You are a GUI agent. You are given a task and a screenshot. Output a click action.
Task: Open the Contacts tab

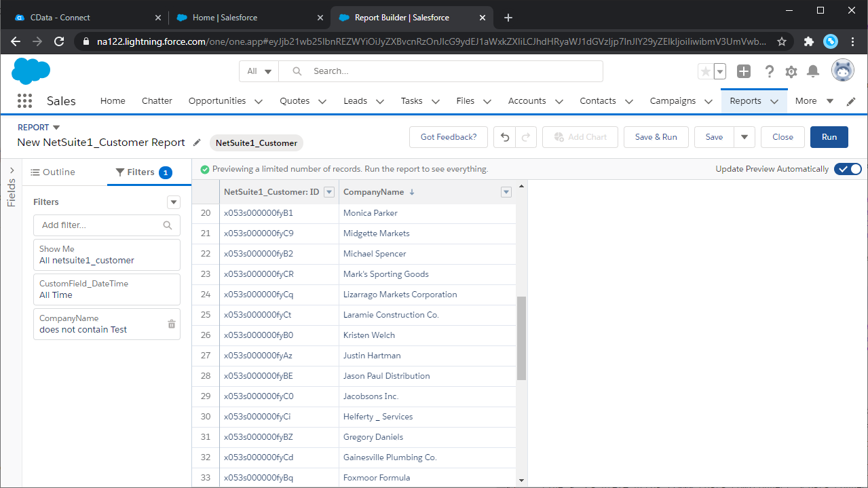pos(598,101)
